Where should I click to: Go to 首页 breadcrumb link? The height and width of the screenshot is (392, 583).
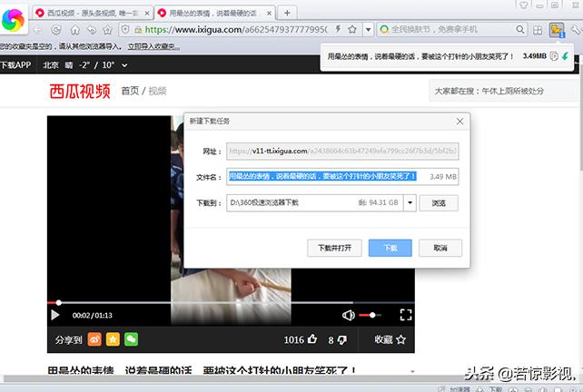(130, 91)
